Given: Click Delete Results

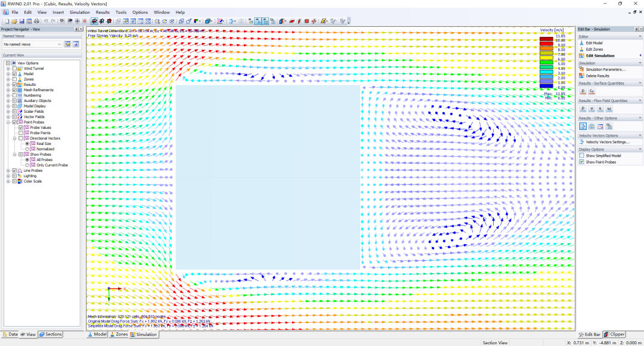Looking at the screenshot, I should pyautogui.click(x=597, y=76).
